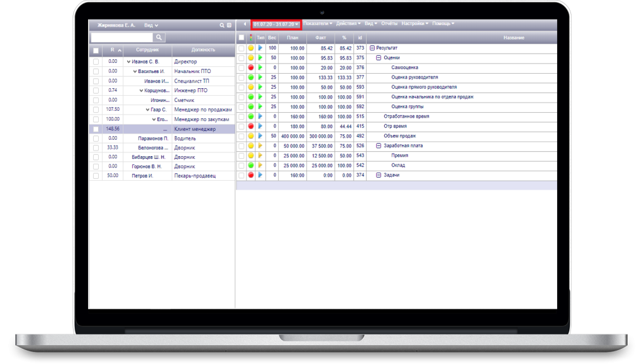Screen dimensions: 644x364
Task: Open the Показатели menu
Action: pos(318,24)
